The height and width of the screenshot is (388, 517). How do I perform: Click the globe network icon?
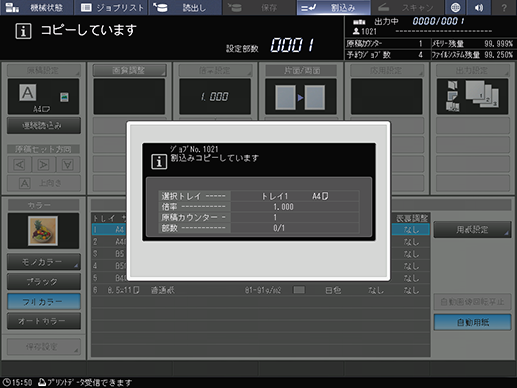[455, 7]
